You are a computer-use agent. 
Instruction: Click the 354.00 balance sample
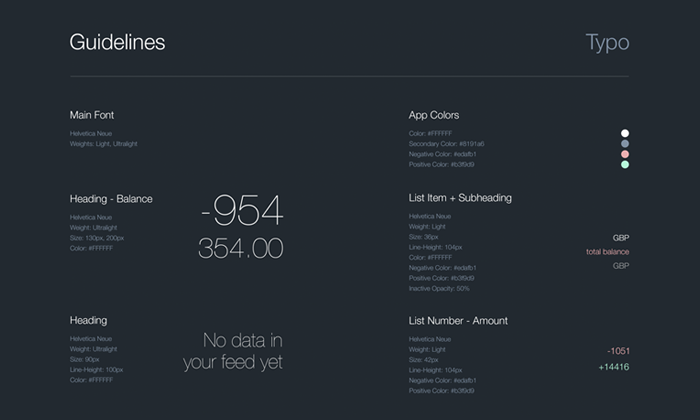[241, 249]
